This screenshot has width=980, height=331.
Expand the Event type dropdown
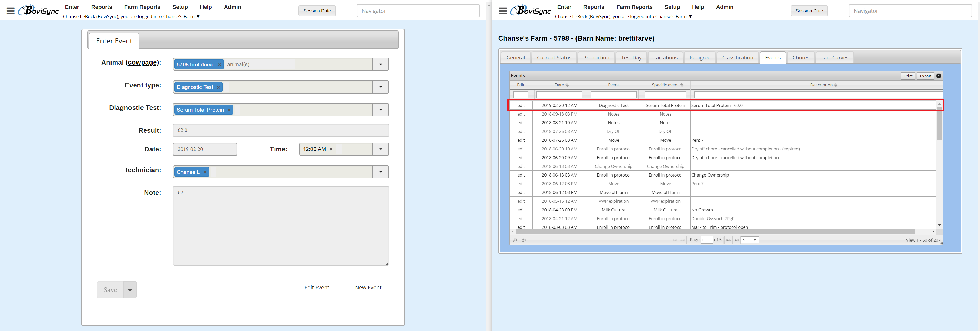click(380, 87)
